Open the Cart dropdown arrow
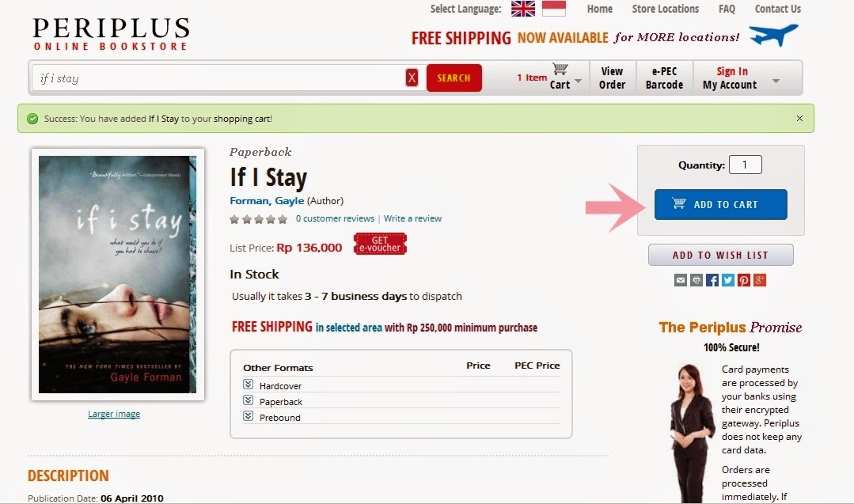 578,81
